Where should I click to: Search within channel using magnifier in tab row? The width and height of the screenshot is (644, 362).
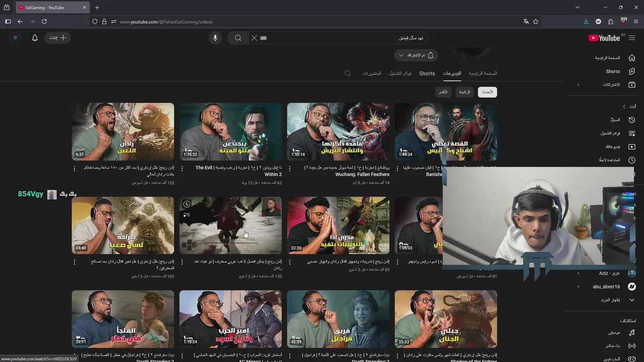click(x=348, y=73)
